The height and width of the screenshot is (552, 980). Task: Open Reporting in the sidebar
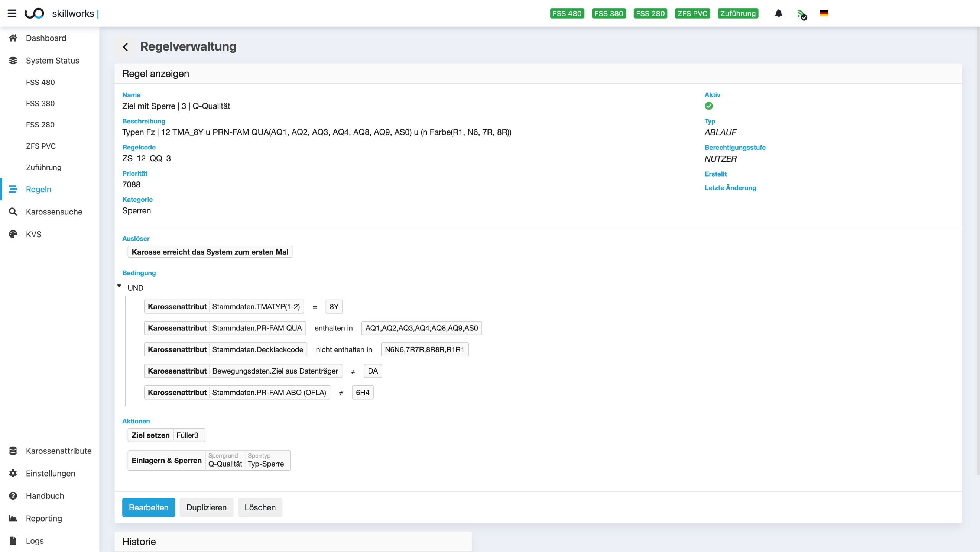pos(44,518)
